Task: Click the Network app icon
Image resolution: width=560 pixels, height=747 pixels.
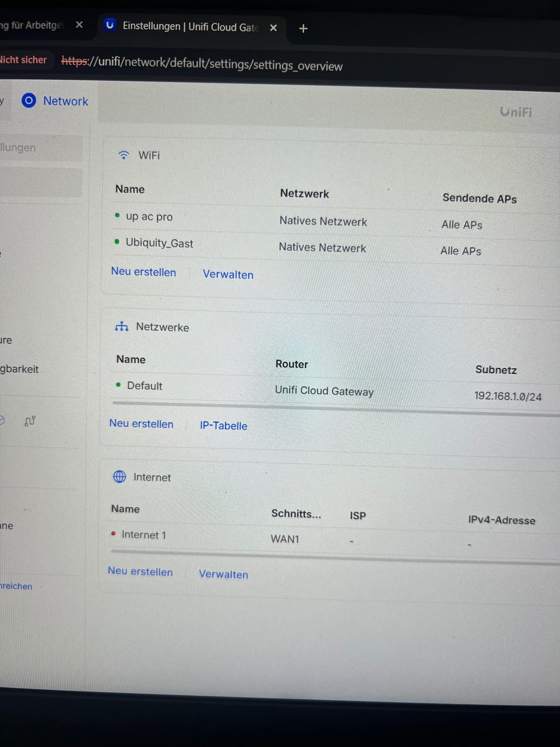Action: click(x=29, y=100)
